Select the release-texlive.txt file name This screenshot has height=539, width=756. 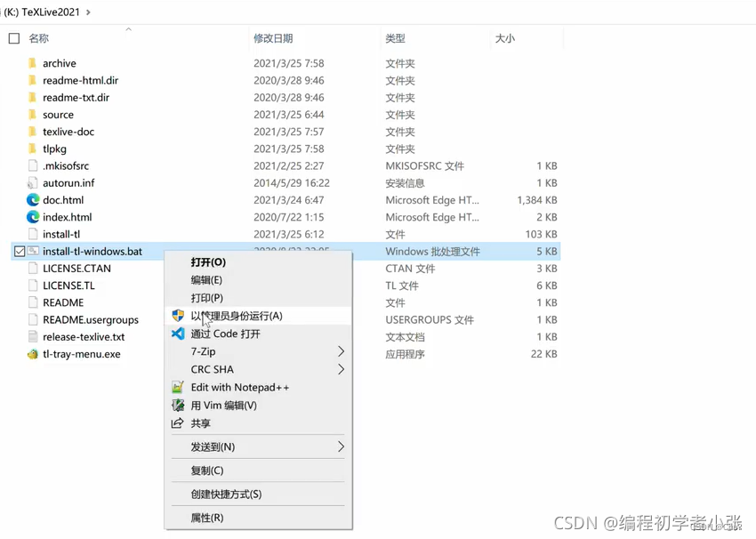[84, 337]
